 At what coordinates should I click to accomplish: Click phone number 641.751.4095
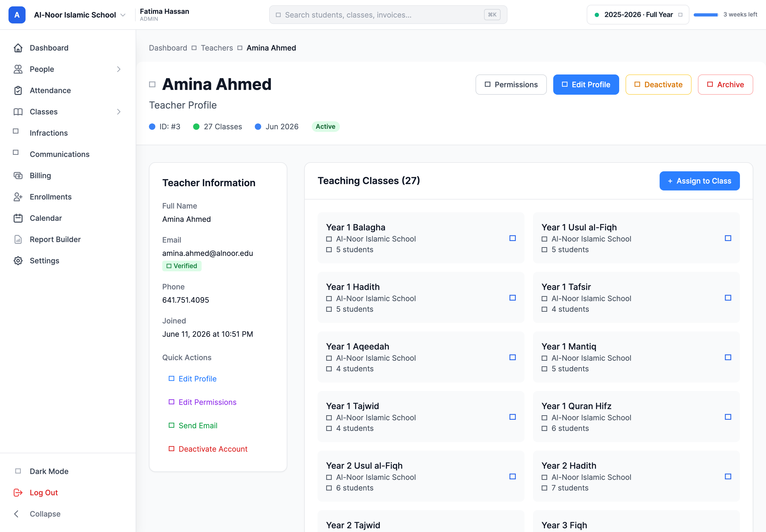(x=186, y=300)
